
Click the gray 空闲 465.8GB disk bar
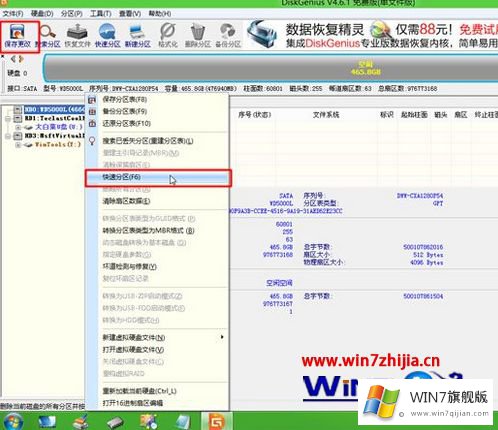point(271,68)
